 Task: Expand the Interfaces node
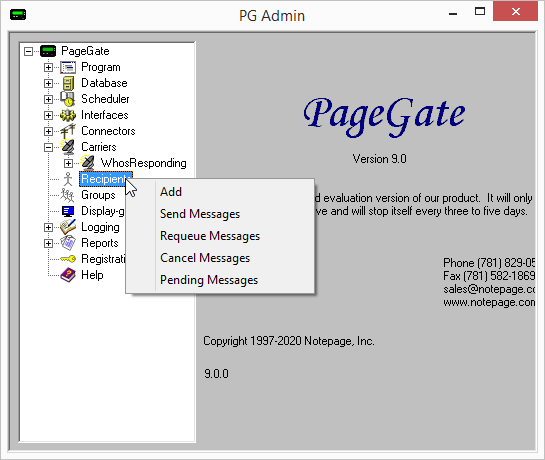pyautogui.click(x=48, y=115)
